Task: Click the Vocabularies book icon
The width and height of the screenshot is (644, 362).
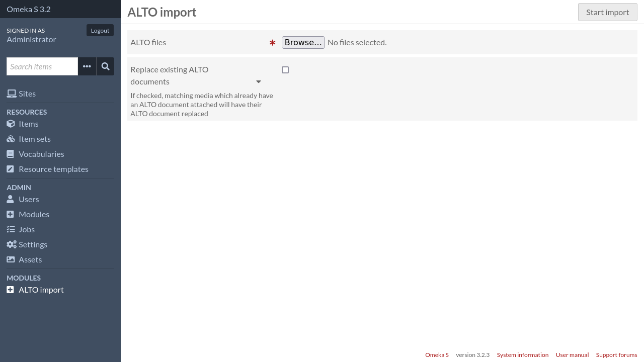Action: (x=11, y=153)
